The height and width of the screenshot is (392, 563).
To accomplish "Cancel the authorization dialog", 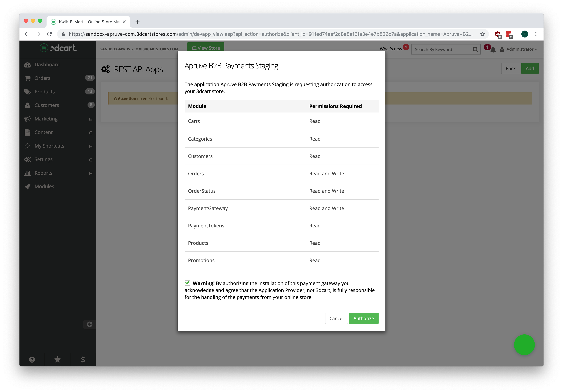I will click(x=336, y=318).
